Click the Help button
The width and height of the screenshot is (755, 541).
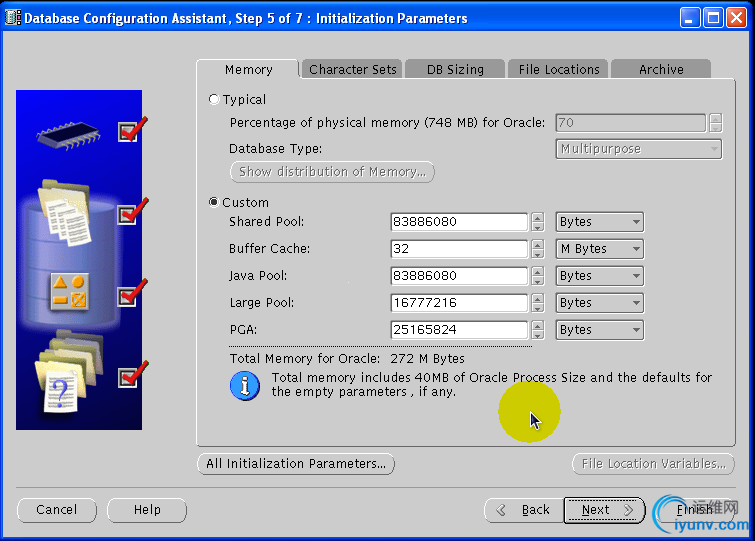147,510
